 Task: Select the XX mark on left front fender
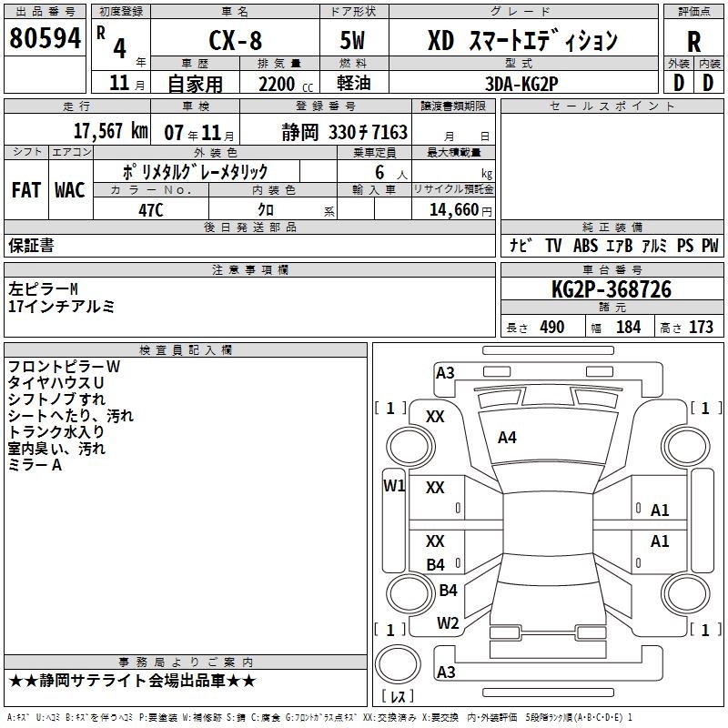point(435,417)
